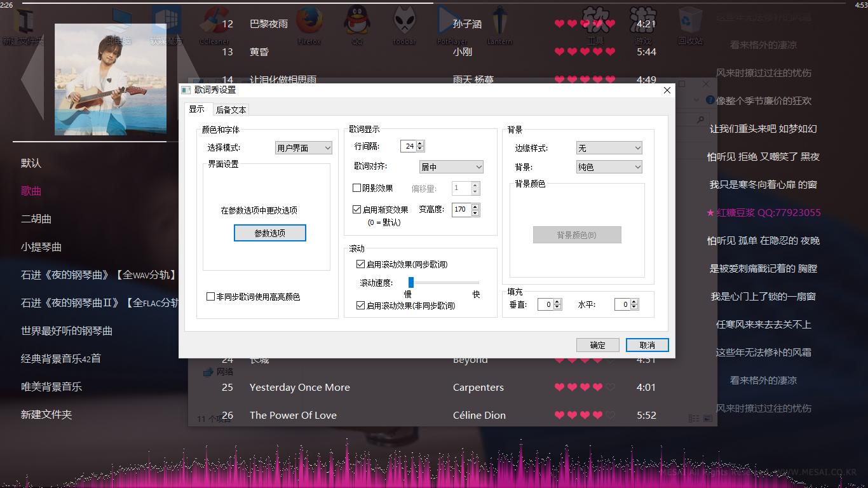868x488 pixels.
Task: Click the 参数选项 parameters button
Action: [269, 233]
